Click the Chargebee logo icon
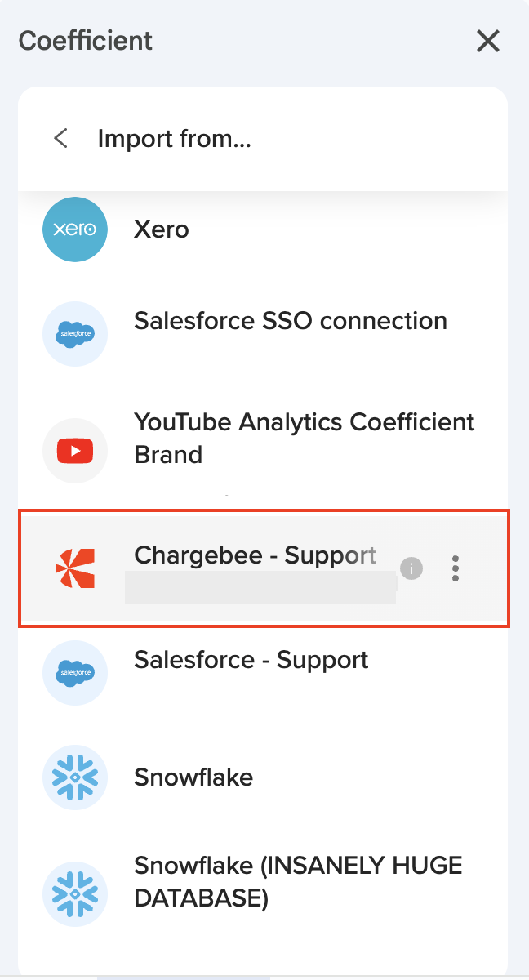Image resolution: width=529 pixels, height=980 pixels. (75, 568)
